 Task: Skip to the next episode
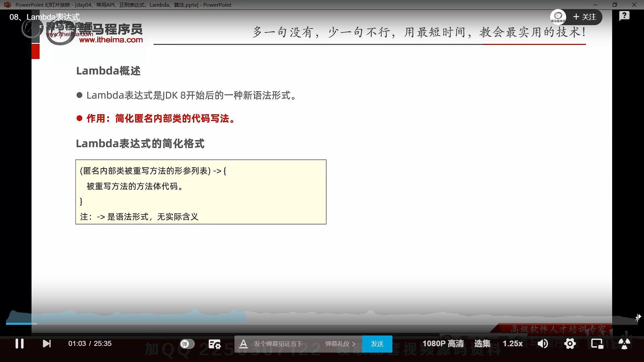point(47,344)
